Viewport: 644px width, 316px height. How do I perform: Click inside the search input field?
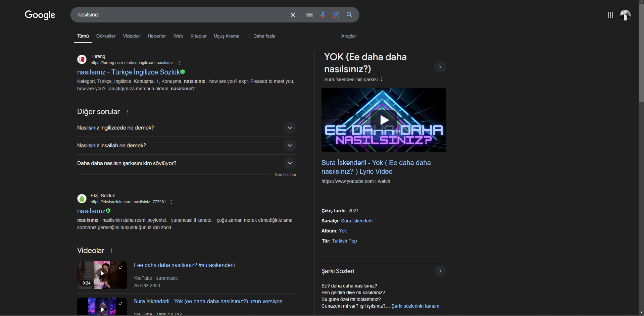[x=181, y=15]
